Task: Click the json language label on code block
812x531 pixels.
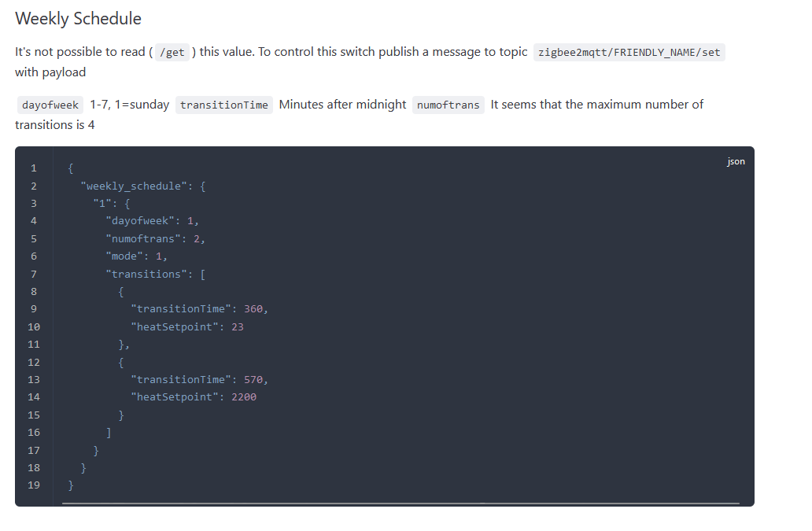Action: pyautogui.click(x=736, y=161)
